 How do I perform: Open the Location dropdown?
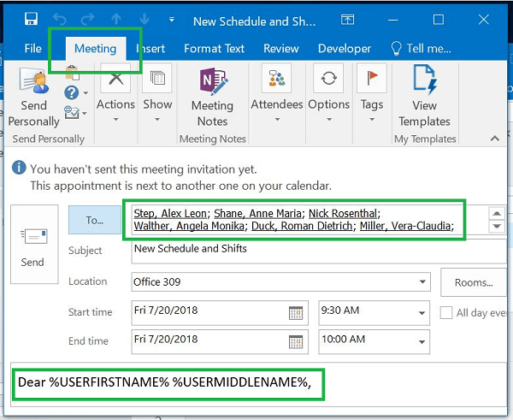click(x=422, y=282)
